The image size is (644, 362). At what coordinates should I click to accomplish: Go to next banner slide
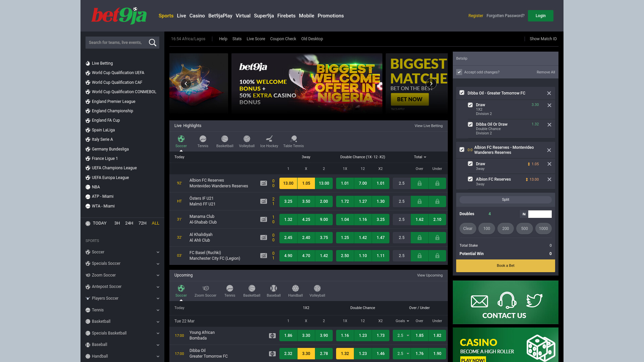[431, 83]
